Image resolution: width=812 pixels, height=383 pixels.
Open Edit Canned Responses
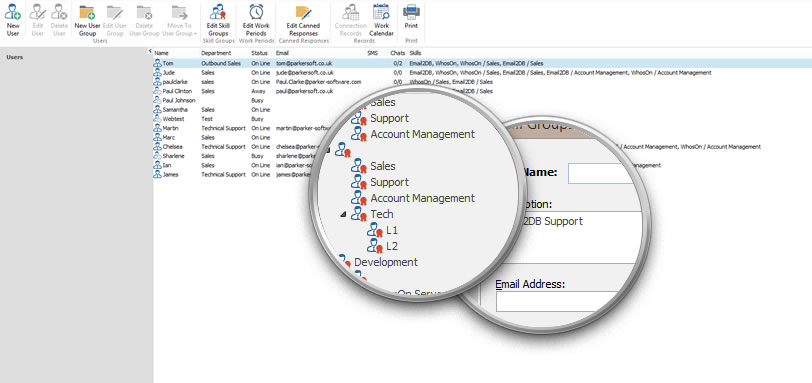coord(303,20)
